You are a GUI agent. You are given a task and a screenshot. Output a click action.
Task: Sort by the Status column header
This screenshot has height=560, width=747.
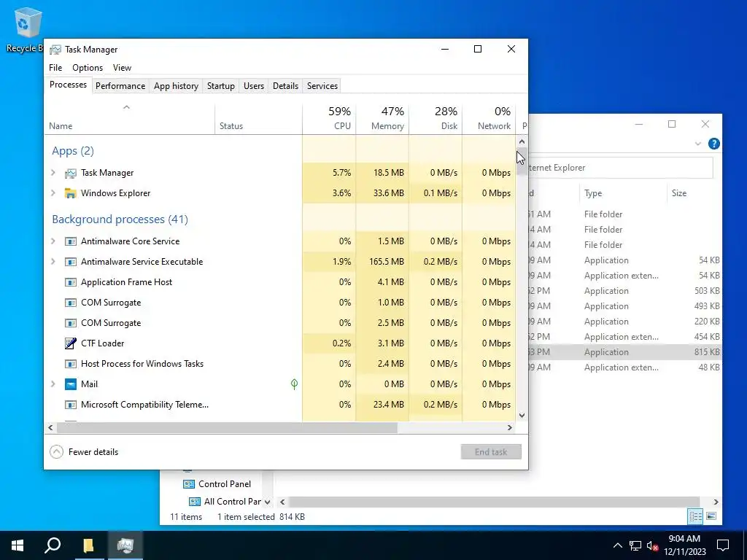click(259, 118)
